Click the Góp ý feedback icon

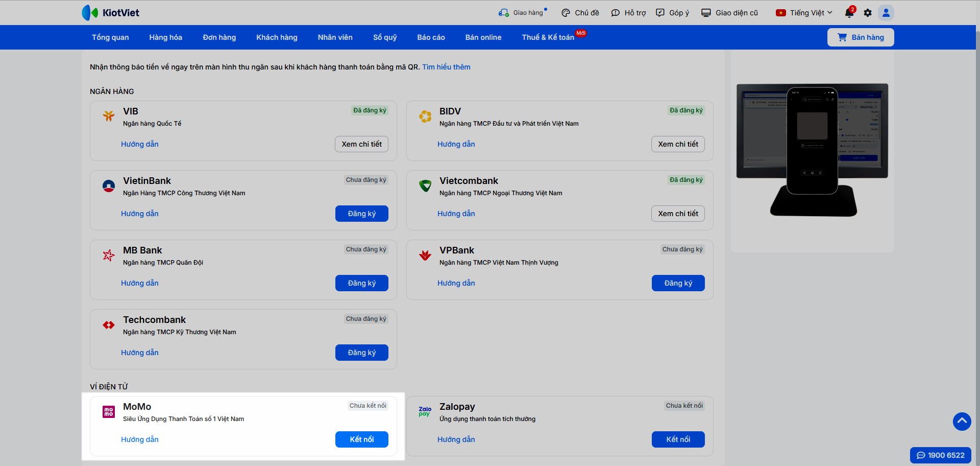point(660,13)
